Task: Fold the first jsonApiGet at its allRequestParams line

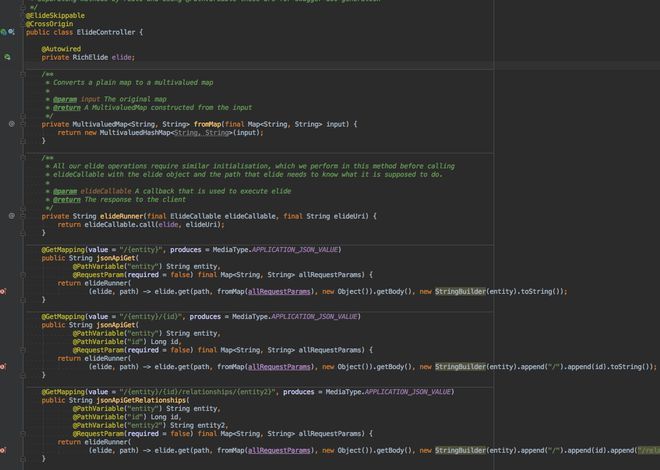Action: point(23,275)
